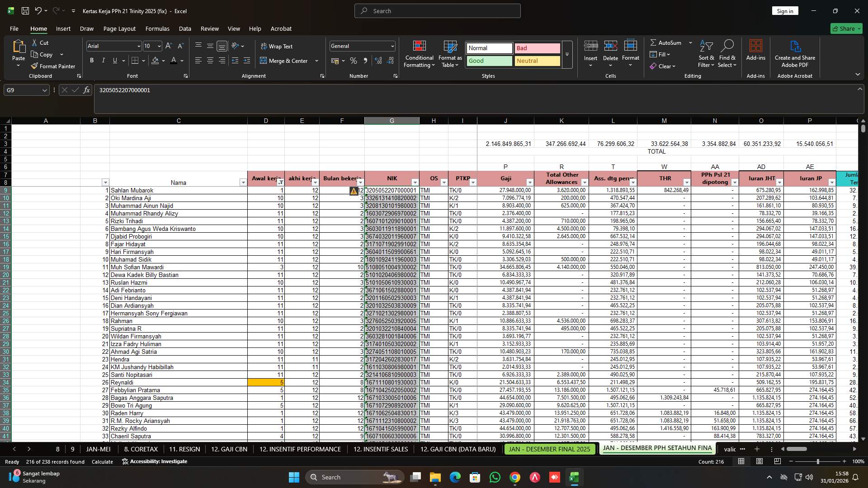
Task: Toggle underline formatting
Action: click(x=114, y=60)
